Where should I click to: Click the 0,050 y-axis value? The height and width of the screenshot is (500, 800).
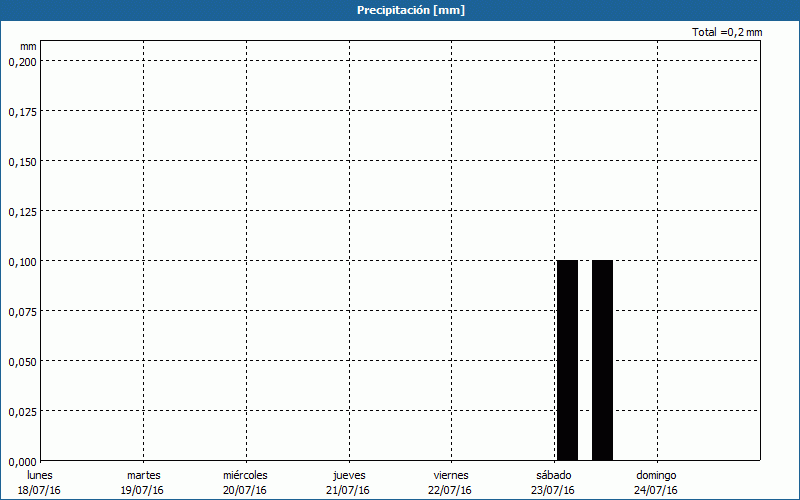pos(22,361)
